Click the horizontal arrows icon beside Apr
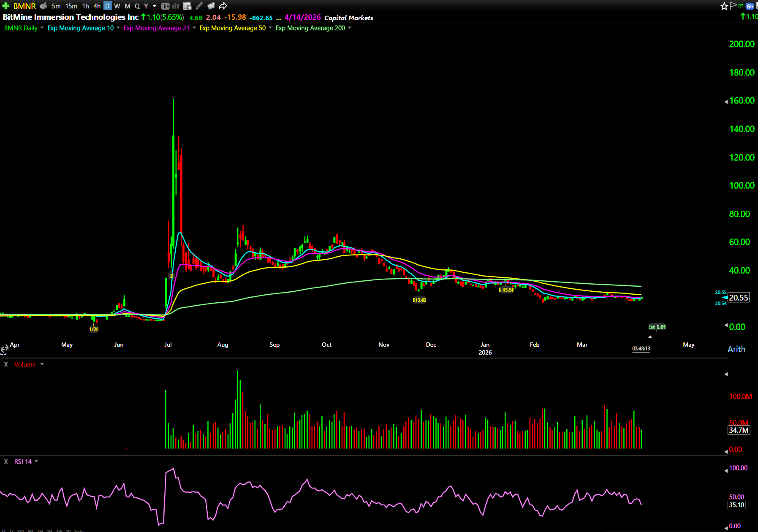The image size is (758, 532). click(4, 349)
